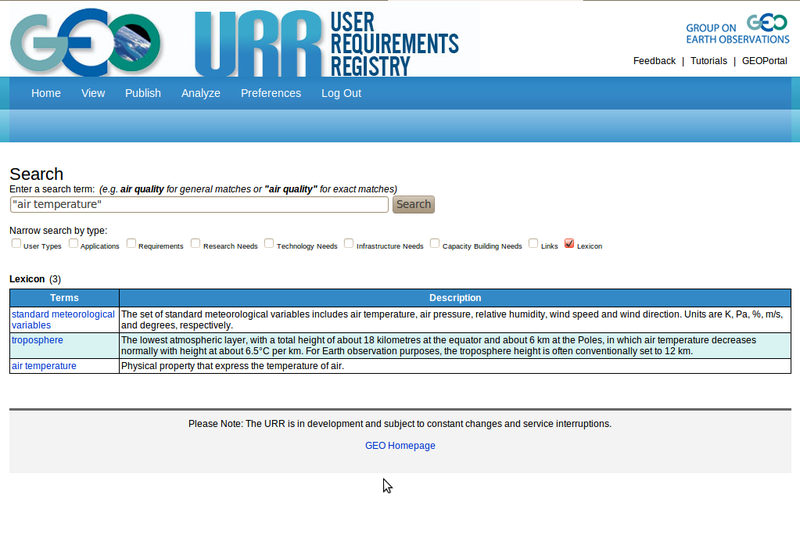
Task: Tick the Applications filter checkbox
Action: click(74, 243)
